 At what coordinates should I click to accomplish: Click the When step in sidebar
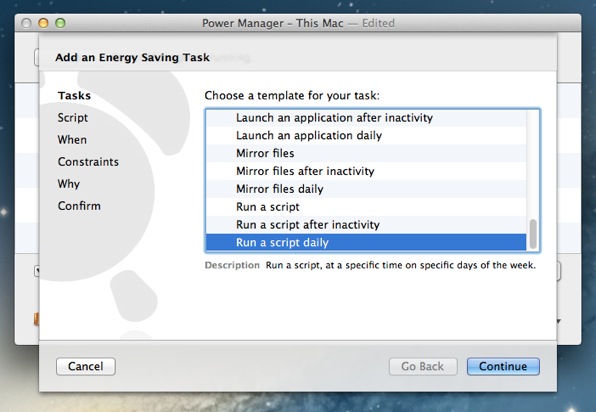(72, 140)
